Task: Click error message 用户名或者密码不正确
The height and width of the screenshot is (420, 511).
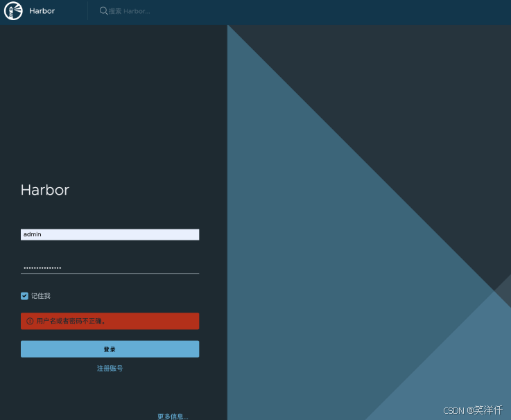Action: pyautogui.click(x=71, y=322)
